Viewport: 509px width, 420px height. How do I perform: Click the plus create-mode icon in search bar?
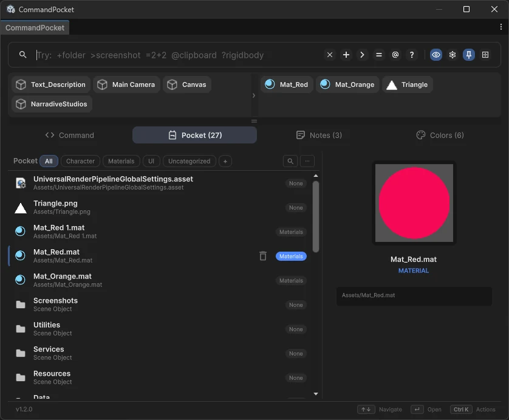pyautogui.click(x=346, y=55)
